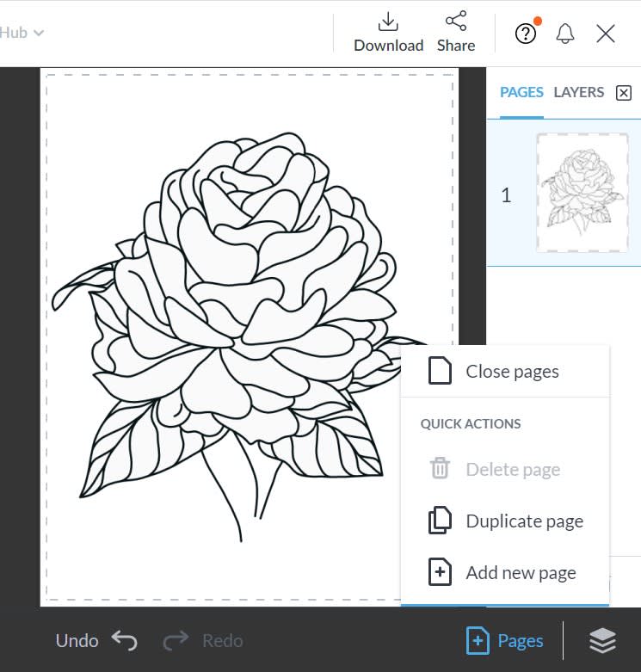The image size is (641, 672).
Task: Toggle the Pages button in the bottom bar
Action: point(505,641)
